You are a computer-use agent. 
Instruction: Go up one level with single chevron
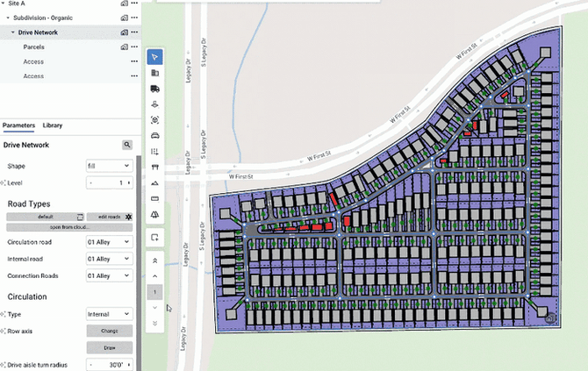coord(154,276)
